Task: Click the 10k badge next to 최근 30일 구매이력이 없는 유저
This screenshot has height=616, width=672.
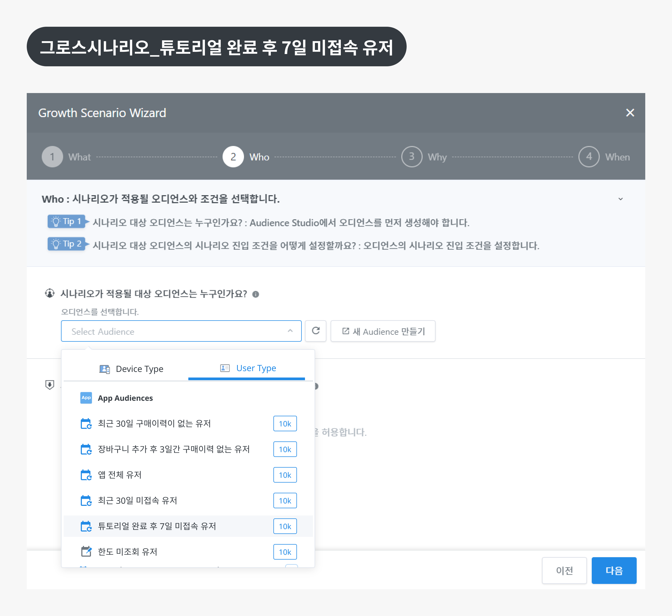Action: 285,423
